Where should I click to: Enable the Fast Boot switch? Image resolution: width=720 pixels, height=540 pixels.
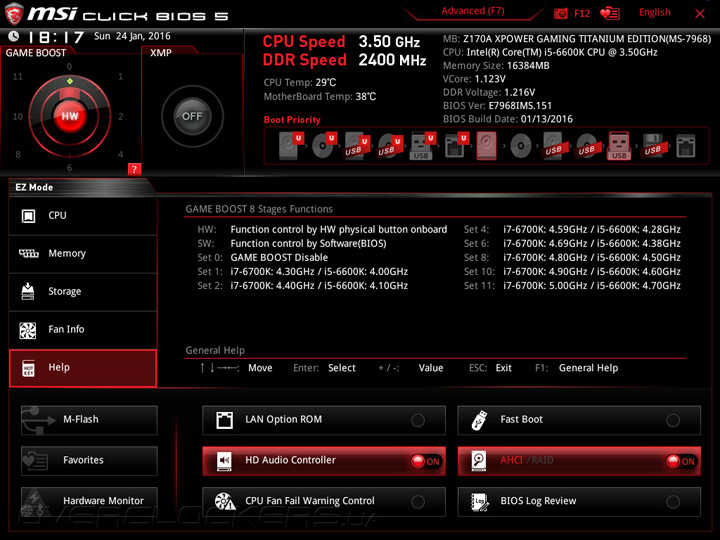pos(673,420)
